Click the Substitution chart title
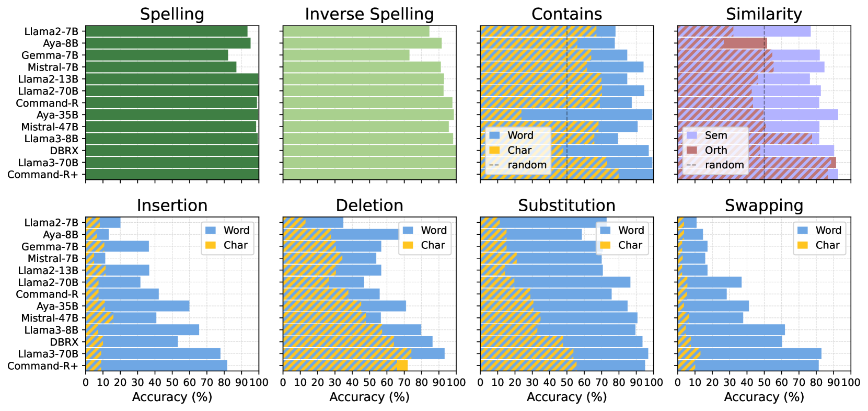The width and height of the screenshot is (868, 411). 566,206
